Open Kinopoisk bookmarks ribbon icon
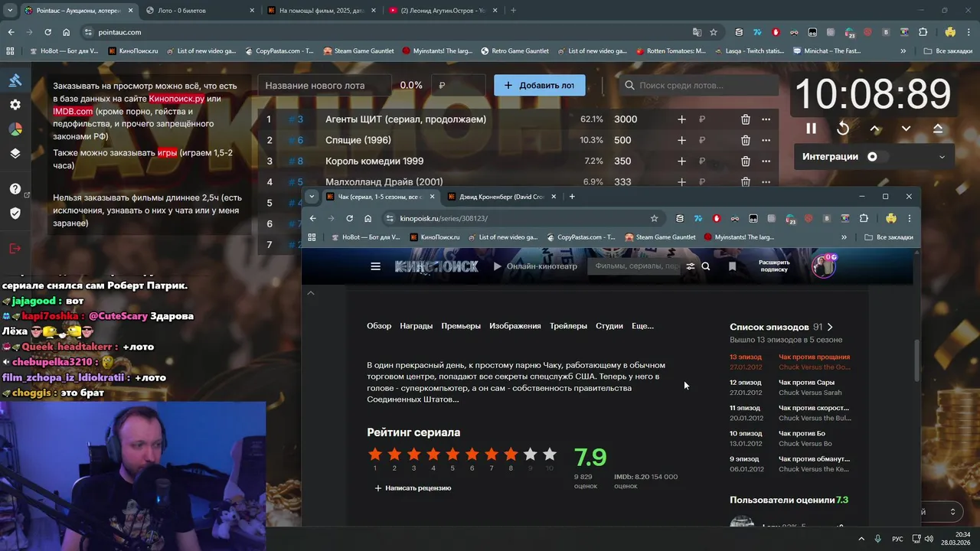The image size is (980, 551). 733,266
